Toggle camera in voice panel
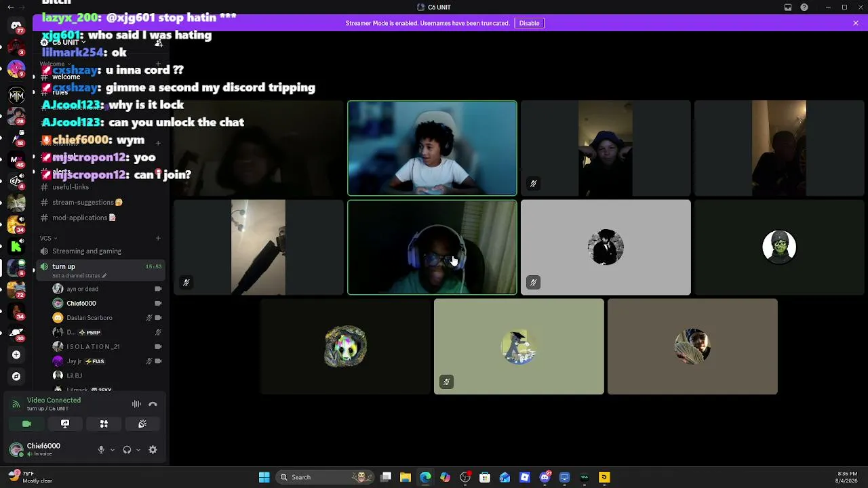This screenshot has width=868, height=488. [26, 424]
